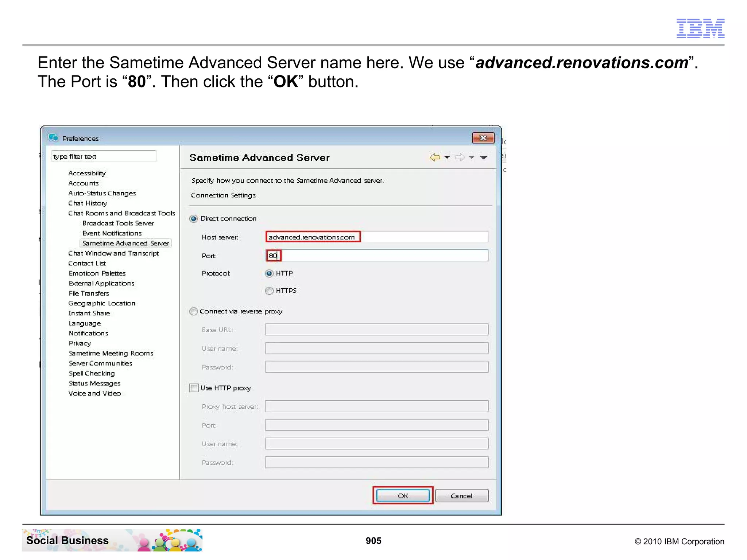Click the reverse proxy User name field
The height and width of the screenshot is (560, 747).
[377, 348]
